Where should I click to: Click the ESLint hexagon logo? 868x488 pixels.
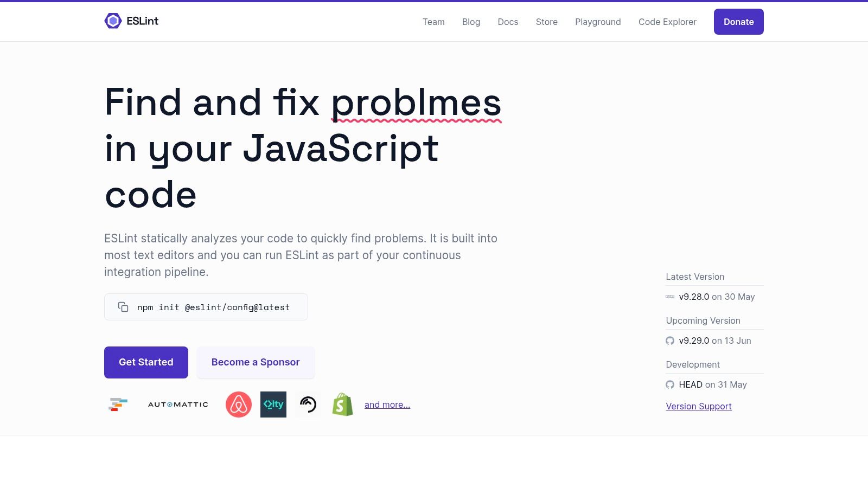[113, 21]
